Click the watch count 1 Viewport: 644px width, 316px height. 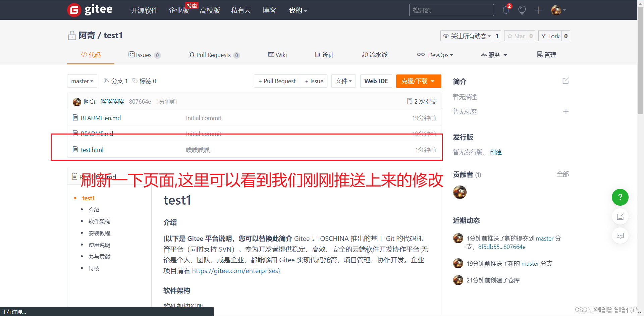tap(497, 36)
